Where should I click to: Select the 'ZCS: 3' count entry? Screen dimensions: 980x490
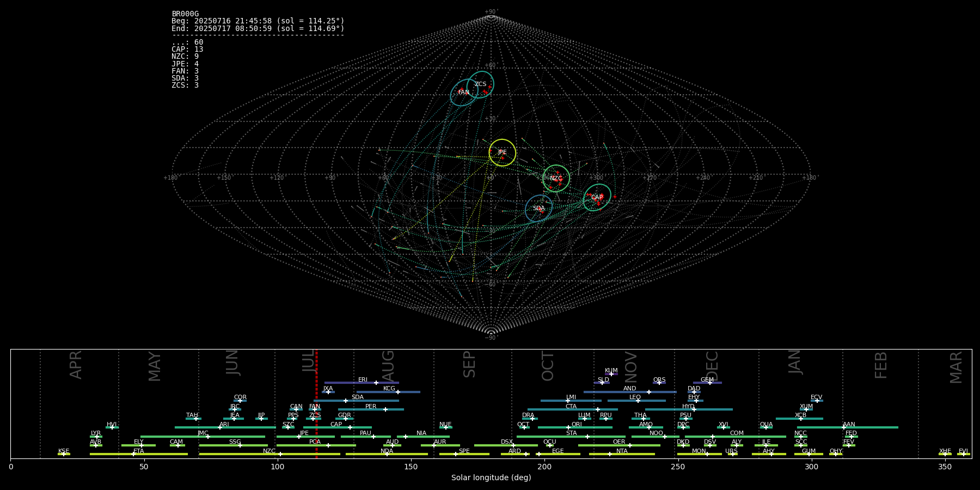(x=185, y=85)
